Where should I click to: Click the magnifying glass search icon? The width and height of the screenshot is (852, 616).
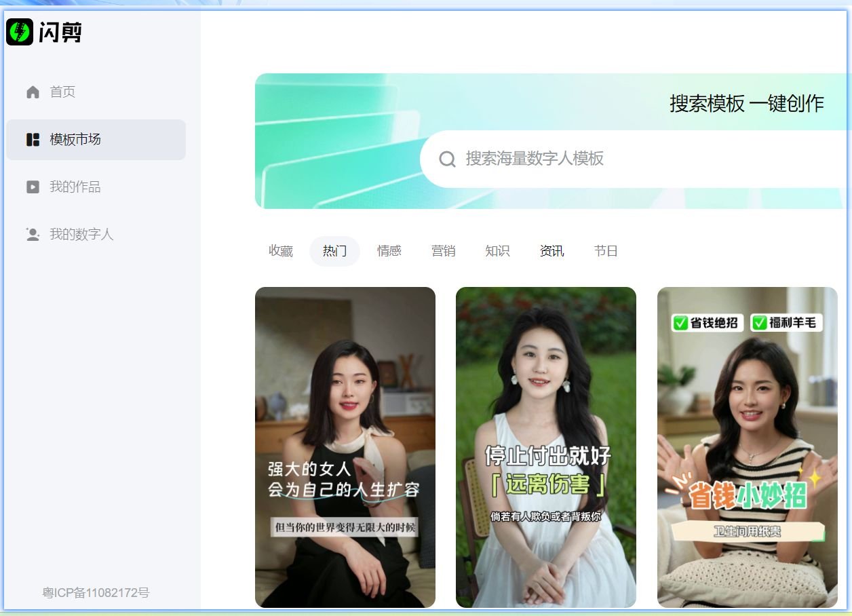click(446, 159)
